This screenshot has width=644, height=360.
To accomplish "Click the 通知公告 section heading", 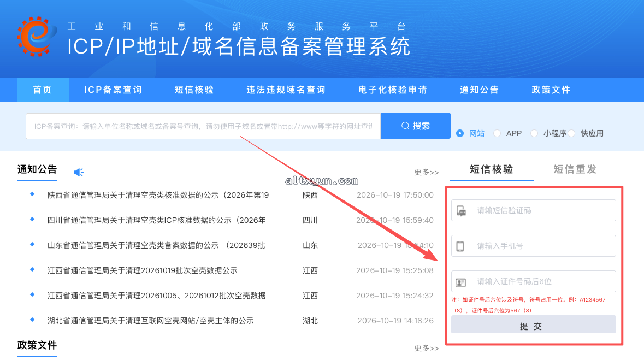I will (37, 169).
